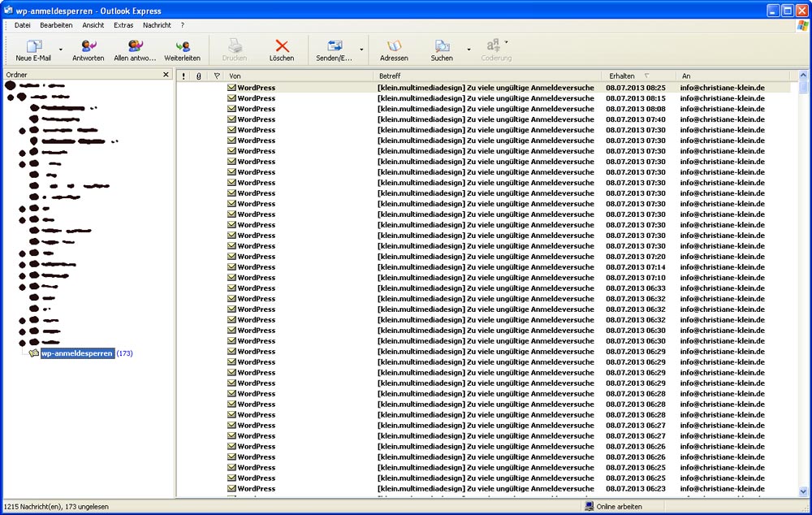The width and height of the screenshot is (812, 515).
Task: Click envelope icon of 07:40 message
Action: point(231,119)
